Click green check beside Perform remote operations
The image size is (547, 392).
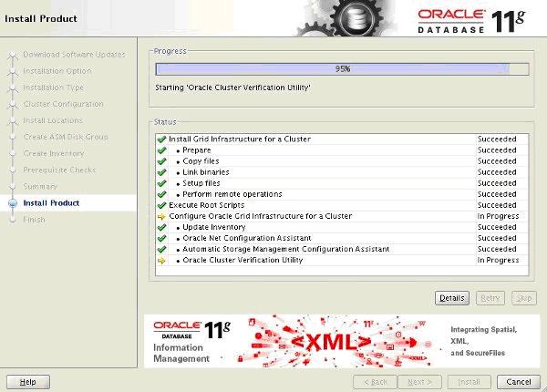(x=161, y=194)
